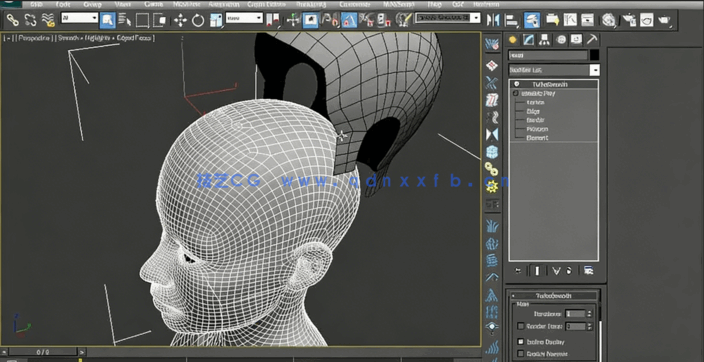Activate the Select and Scale tool
The width and height of the screenshot is (704, 362).
(216, 20)
